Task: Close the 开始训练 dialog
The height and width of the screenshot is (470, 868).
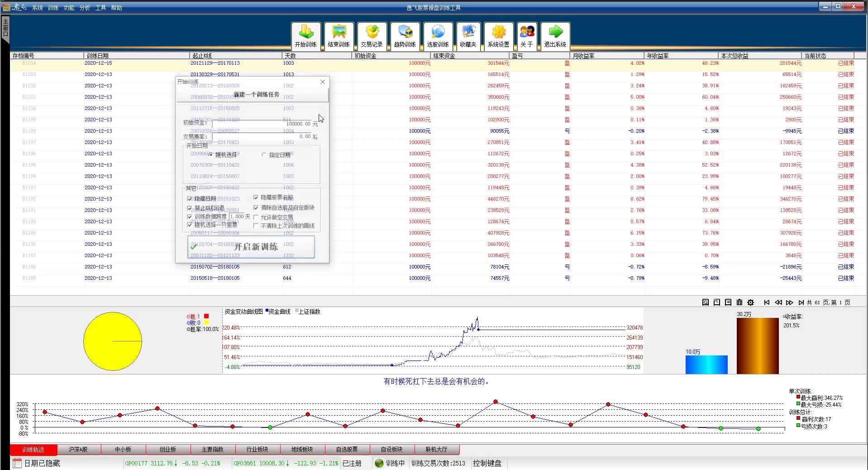Action: pyautogui.click(x=323, y=82)
